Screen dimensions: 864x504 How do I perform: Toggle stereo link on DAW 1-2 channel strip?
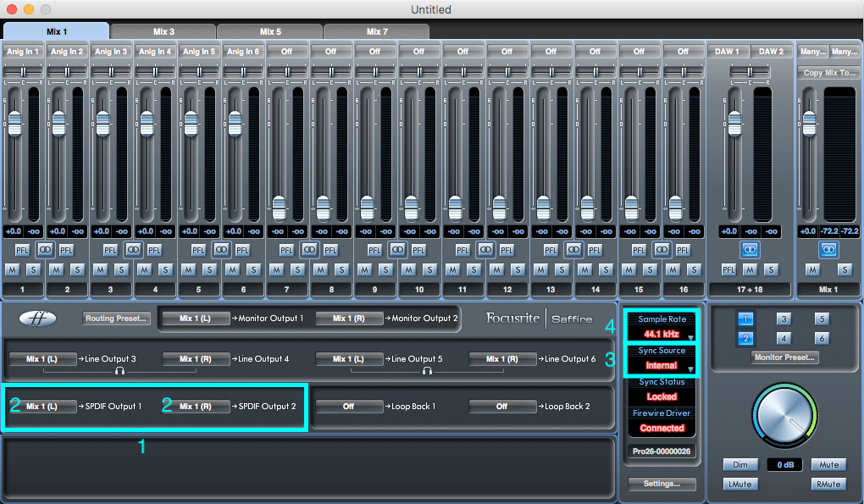(749, 250)
